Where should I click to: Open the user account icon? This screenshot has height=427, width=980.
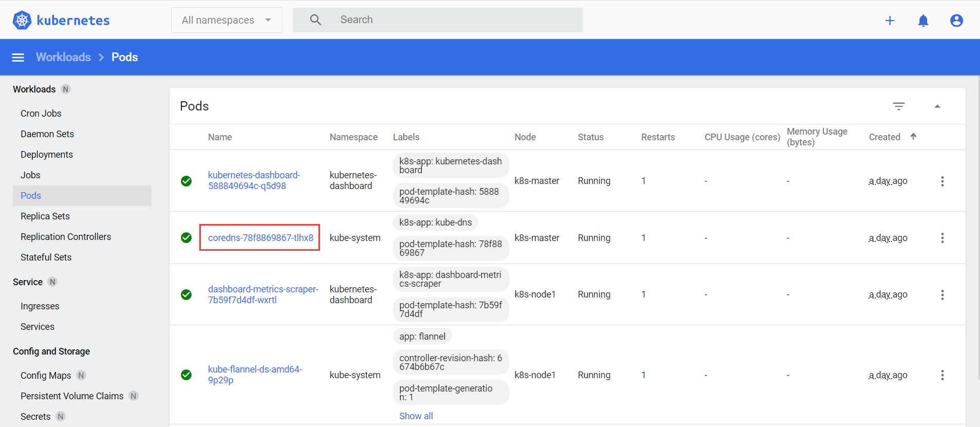coord(956,21)
